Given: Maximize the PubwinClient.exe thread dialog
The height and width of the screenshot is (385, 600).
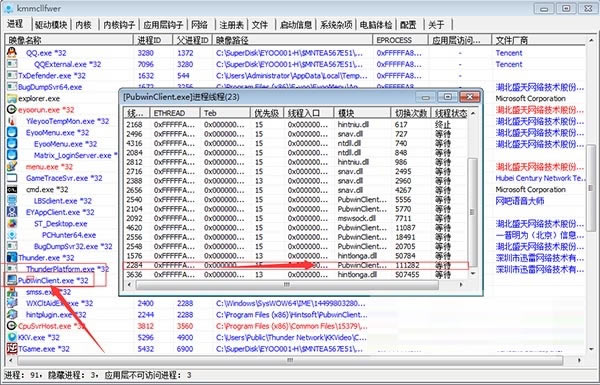Looking at the screenshot, I should 448,97.
